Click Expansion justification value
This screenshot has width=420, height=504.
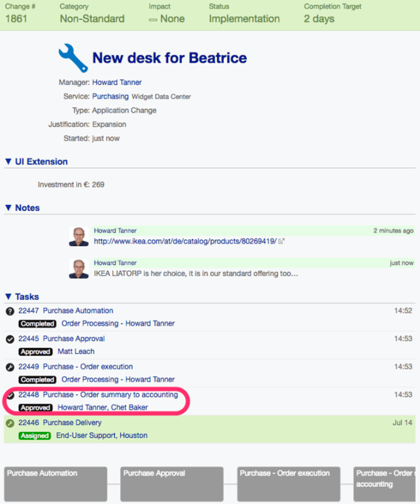click(109, 124)
